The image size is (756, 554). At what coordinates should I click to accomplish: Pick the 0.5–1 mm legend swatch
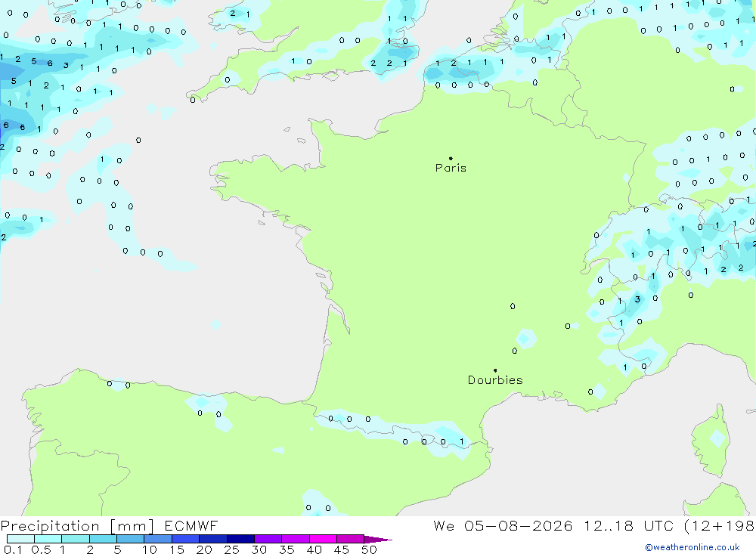[48, 539]
